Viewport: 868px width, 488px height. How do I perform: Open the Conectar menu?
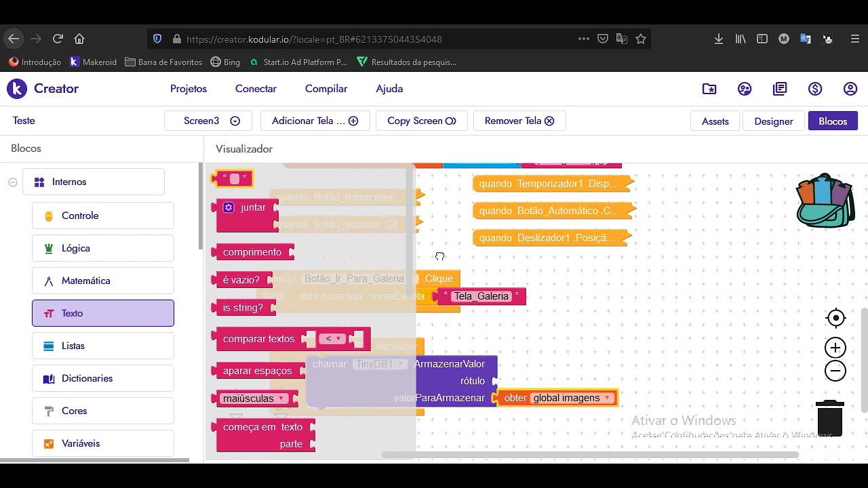coord(256,89)
